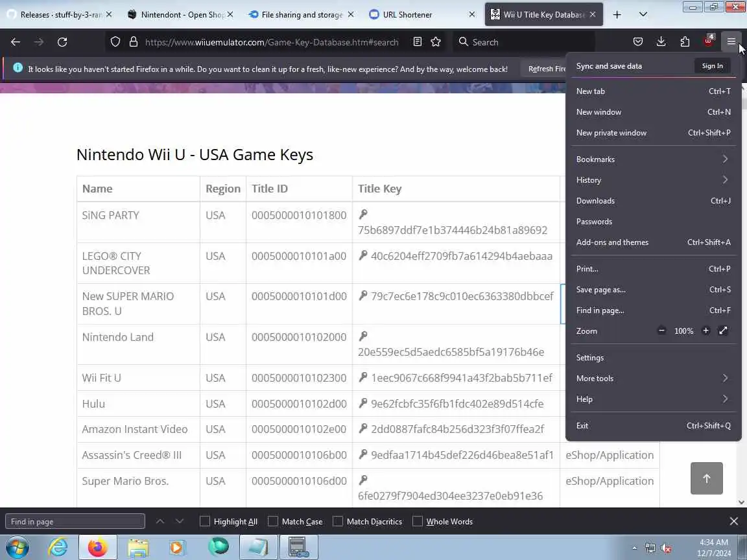
Task: Toggle reader view icon in address bar
Action: click(418, 42)
